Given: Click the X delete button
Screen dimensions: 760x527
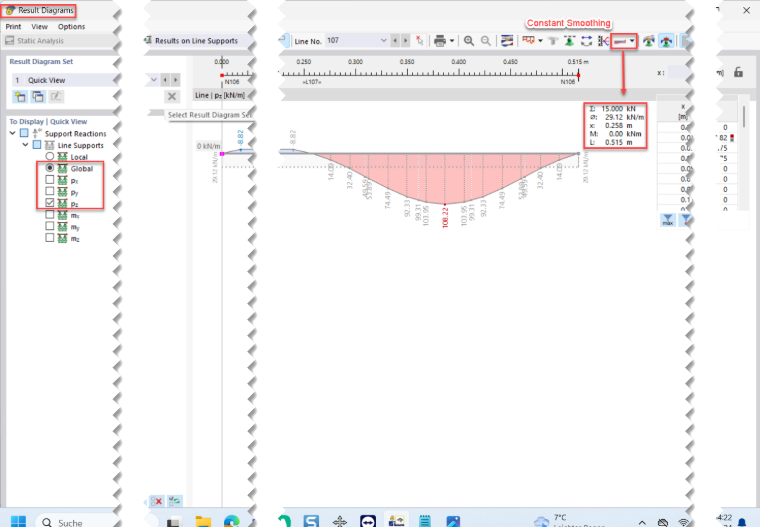Looking at the screenshot, I should (x=172, y=96).
